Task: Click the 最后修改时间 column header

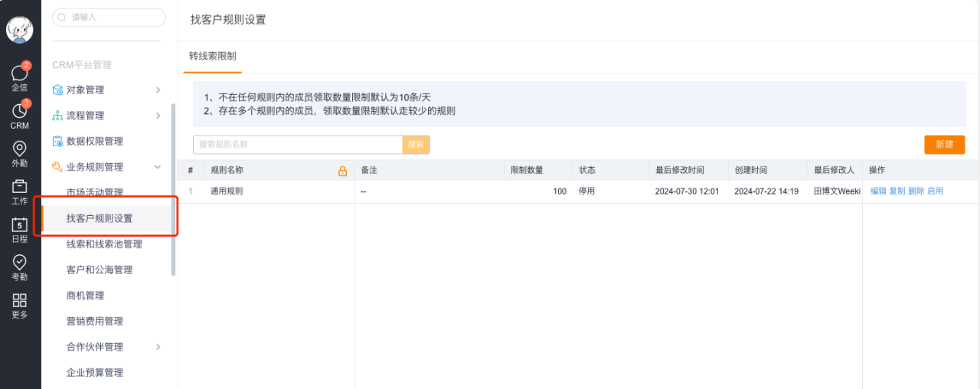Action: point(680,171)
